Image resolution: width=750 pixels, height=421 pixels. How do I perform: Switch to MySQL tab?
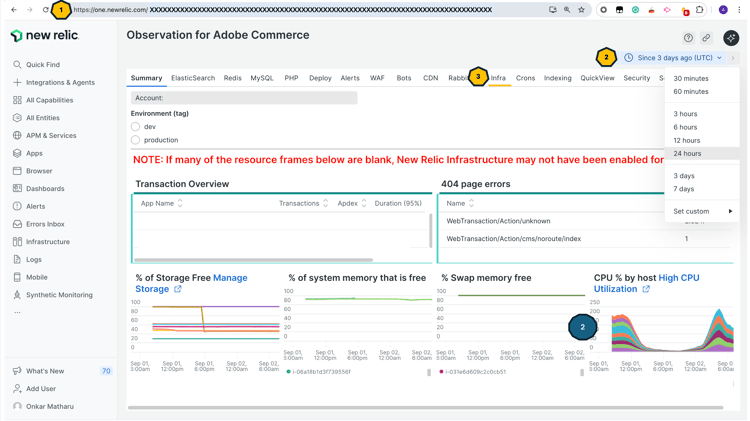pos(262,78)
